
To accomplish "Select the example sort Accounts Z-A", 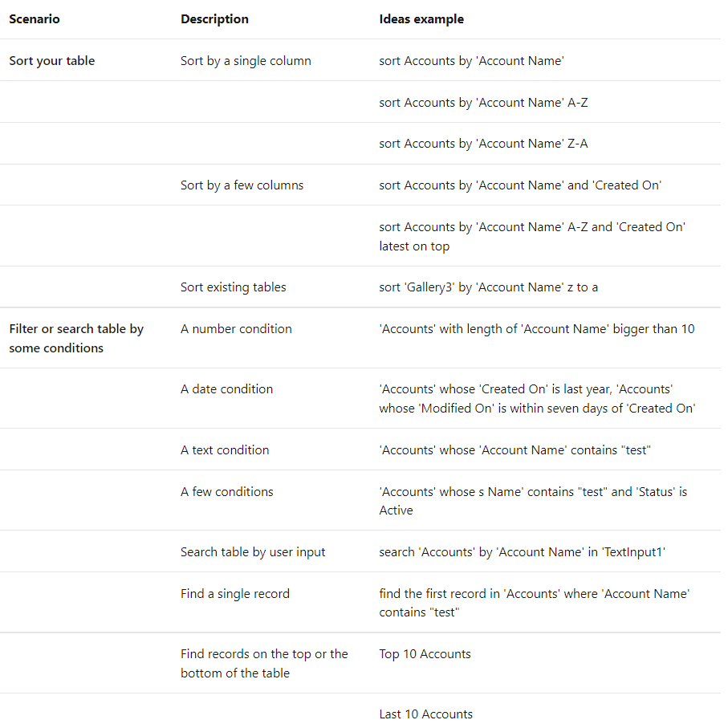I will pos(483,144).
